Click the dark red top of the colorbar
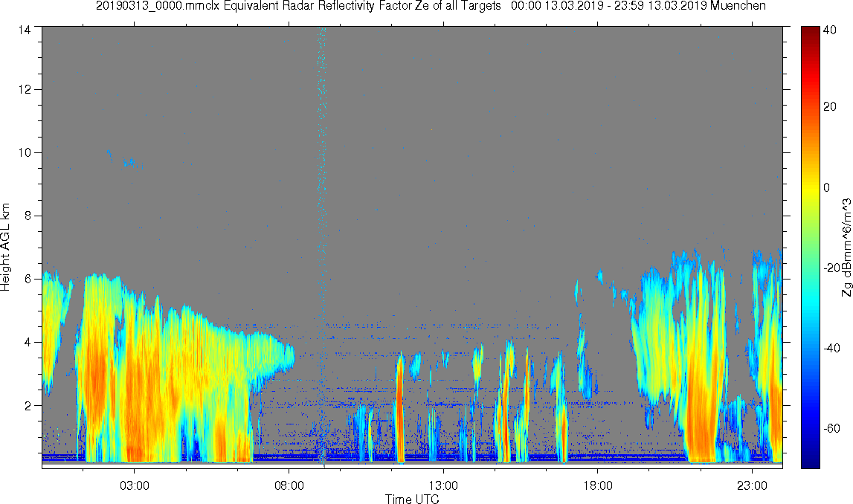 tap(810, 33)
